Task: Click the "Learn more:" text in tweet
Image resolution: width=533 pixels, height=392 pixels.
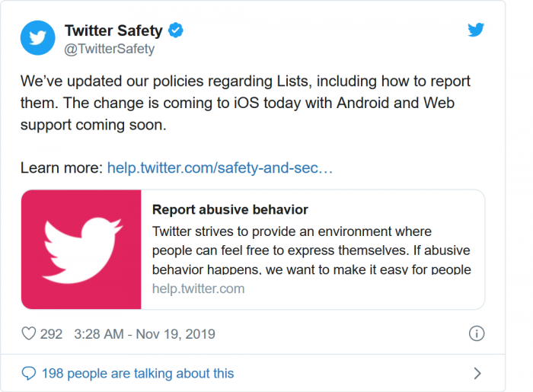Action: pos(61,167)
